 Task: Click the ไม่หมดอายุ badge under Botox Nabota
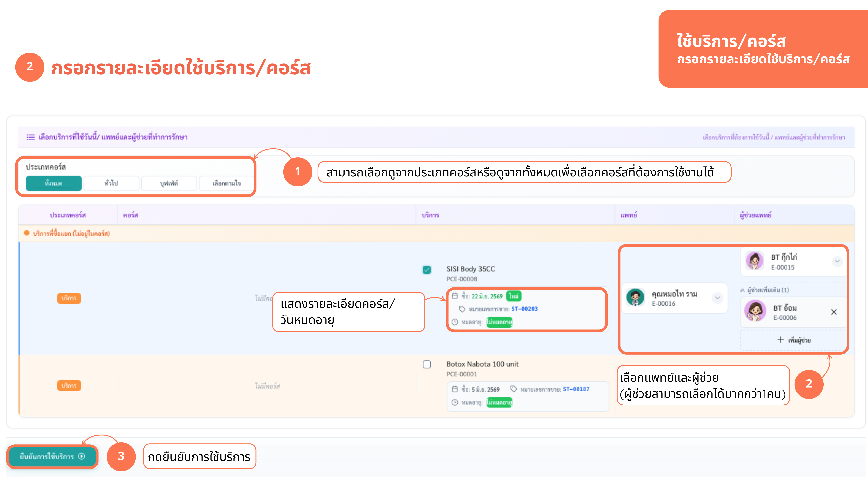(x=499, y=402)
